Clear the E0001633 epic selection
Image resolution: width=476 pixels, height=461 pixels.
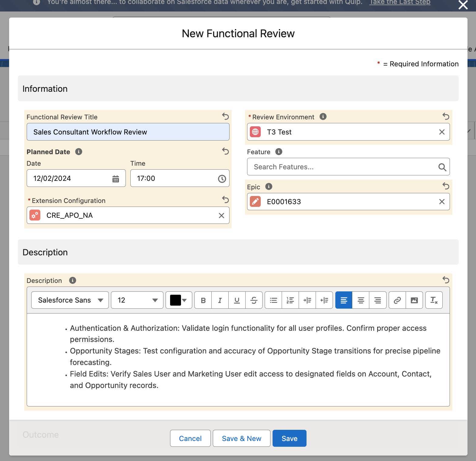[442, 202]
